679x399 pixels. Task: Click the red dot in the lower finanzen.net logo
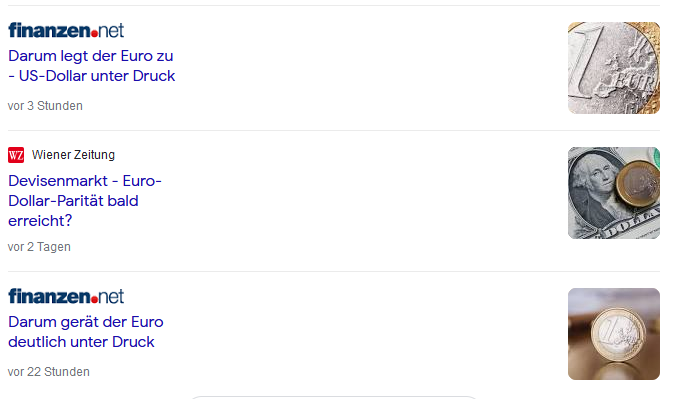tap(94, 300)
